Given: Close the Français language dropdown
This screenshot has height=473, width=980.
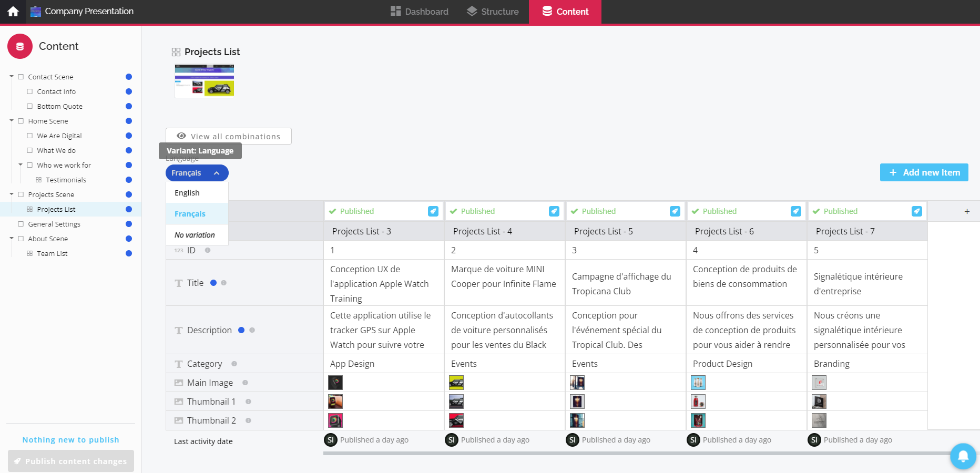Looking at the screenshot, I should 197,173.
